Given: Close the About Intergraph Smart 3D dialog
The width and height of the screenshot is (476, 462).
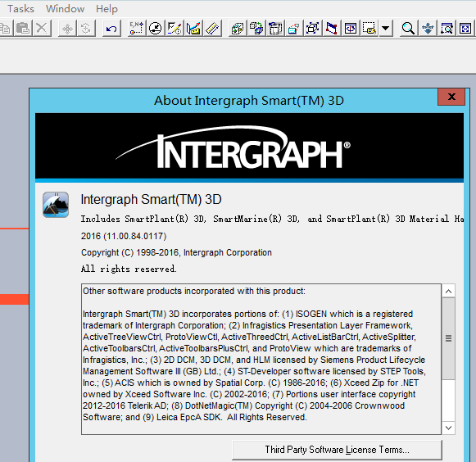Looking at the screenshot, I should tap(451, 97).
